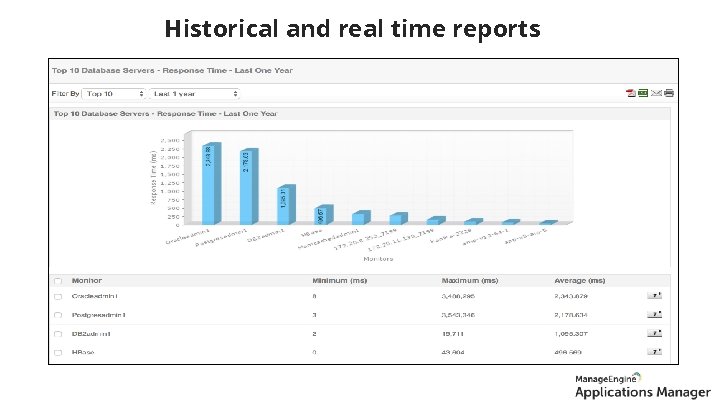This screenshot has height=405, width=720.
Task: Open the Postgres monitor name in the table
Action: [x=99, y=315]
